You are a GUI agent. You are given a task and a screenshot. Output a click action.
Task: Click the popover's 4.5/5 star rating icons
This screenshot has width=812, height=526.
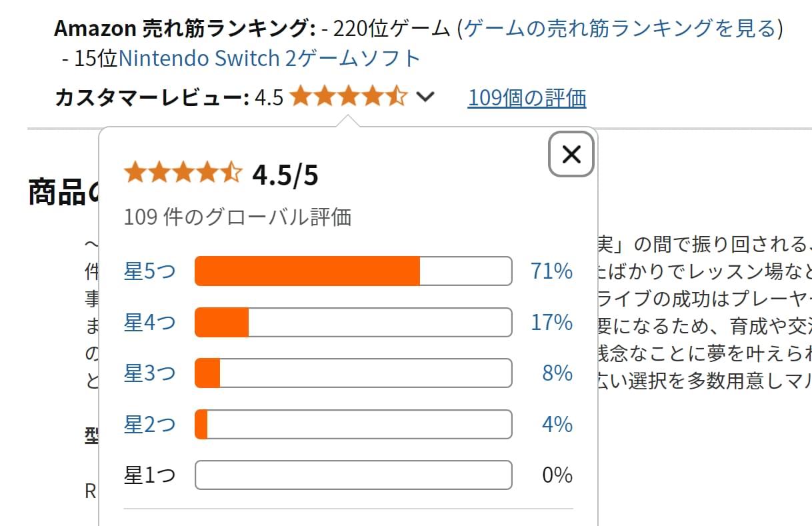(183, 173)
